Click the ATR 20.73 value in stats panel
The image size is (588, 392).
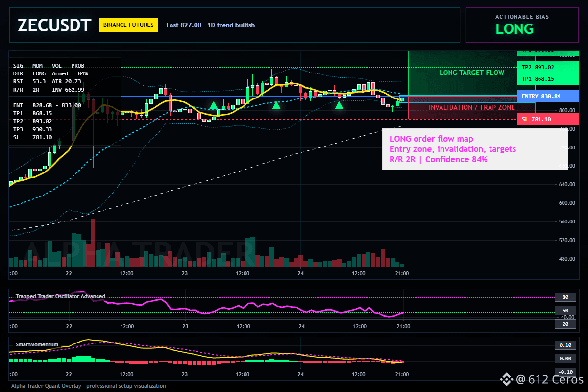tap(67, 81)
